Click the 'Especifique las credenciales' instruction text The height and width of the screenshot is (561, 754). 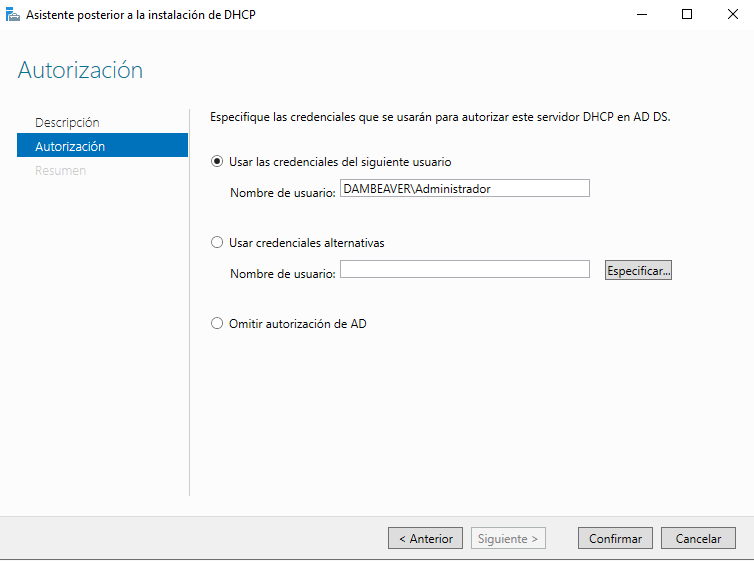440,117
